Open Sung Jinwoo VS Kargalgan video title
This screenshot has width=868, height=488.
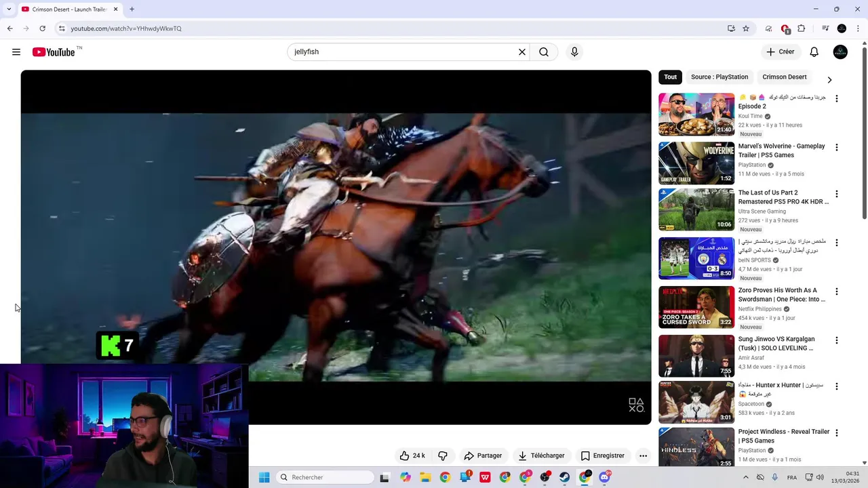point(776,344)
